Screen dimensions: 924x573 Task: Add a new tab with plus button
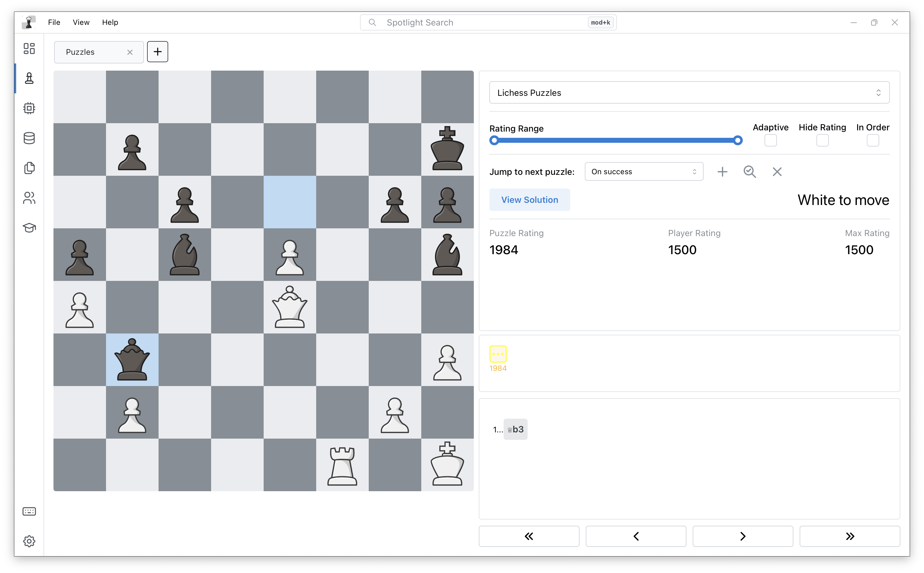pyautogui.click(x=158, y=52)
